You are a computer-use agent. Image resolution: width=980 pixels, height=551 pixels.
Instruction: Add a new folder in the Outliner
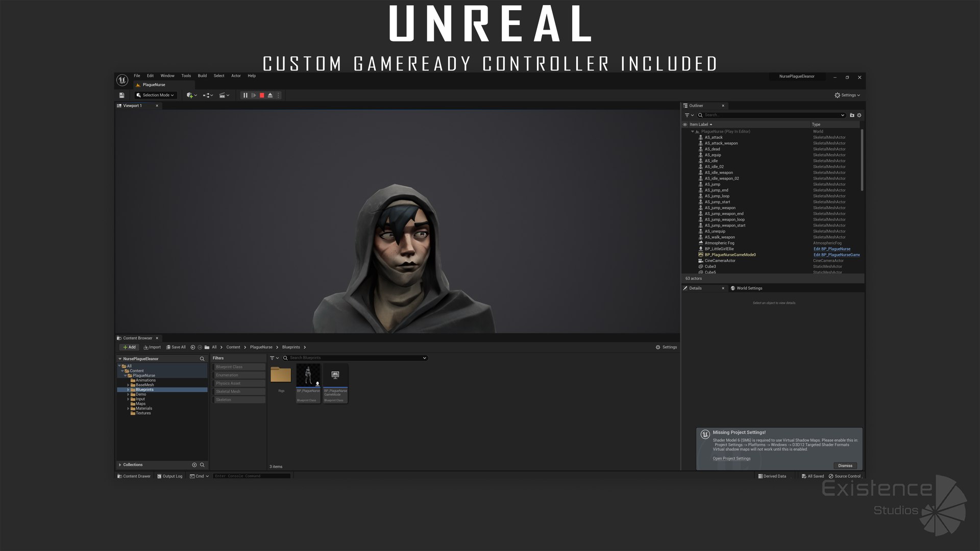coord(852,115)
